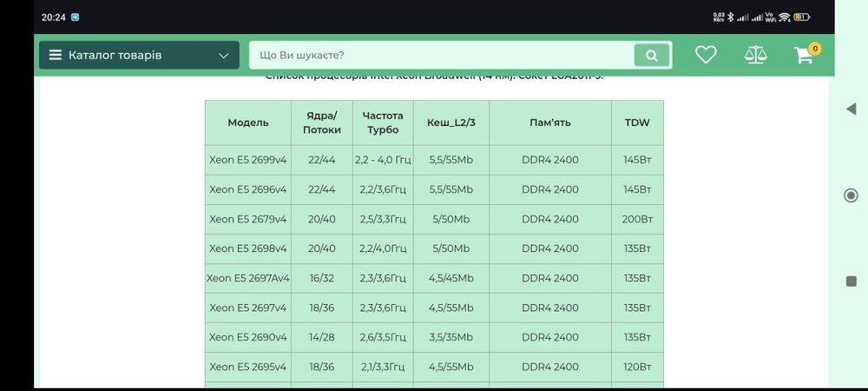Click the 2,1/3,3Ггц frequency cell
Image resolution: width=868 pixels, height=391 pixels.
coord(383,367)
